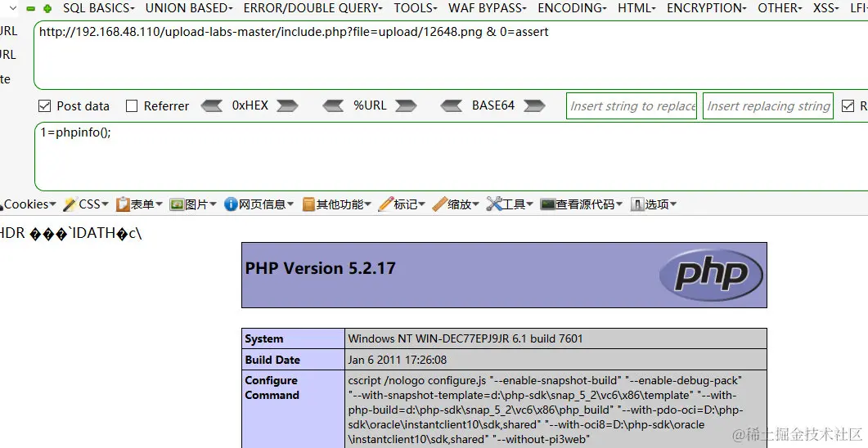
Task: Open the UNION BASED dropdown
Action: [189, 8]
